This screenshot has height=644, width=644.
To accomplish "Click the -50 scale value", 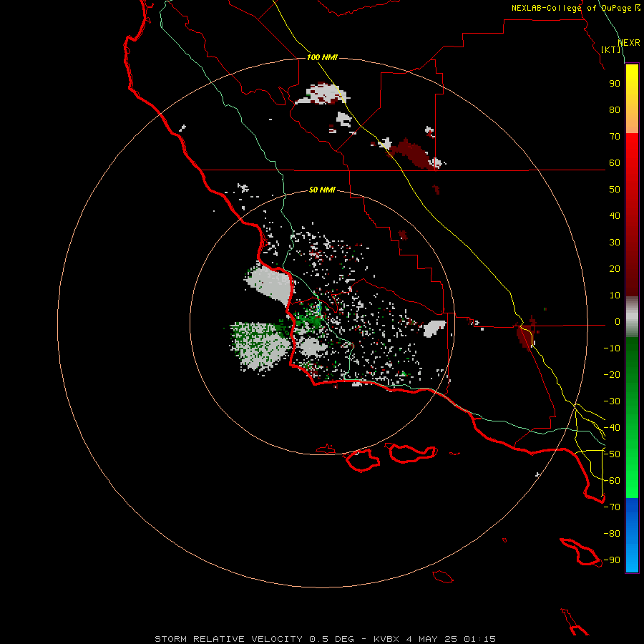I will click(612, 454).
